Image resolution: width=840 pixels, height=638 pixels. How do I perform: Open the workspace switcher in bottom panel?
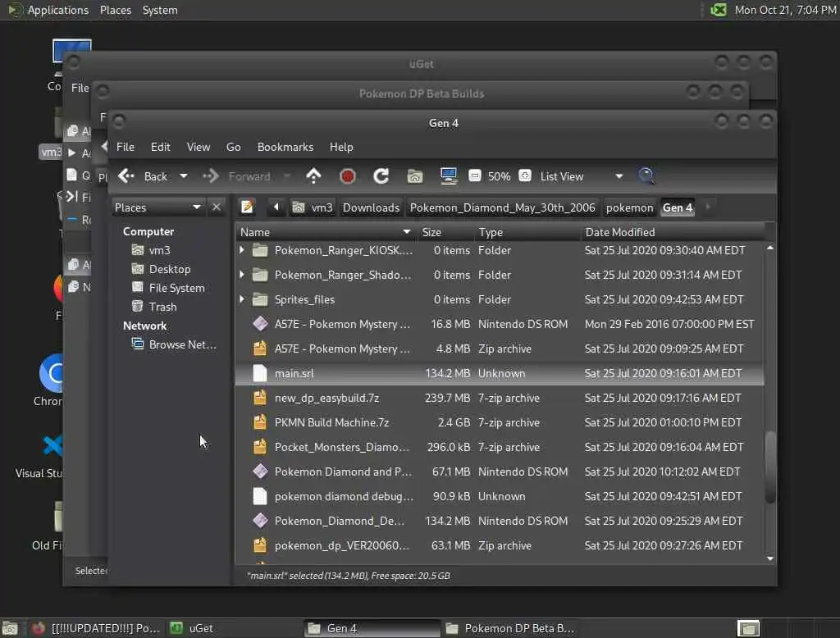(748, 628)
